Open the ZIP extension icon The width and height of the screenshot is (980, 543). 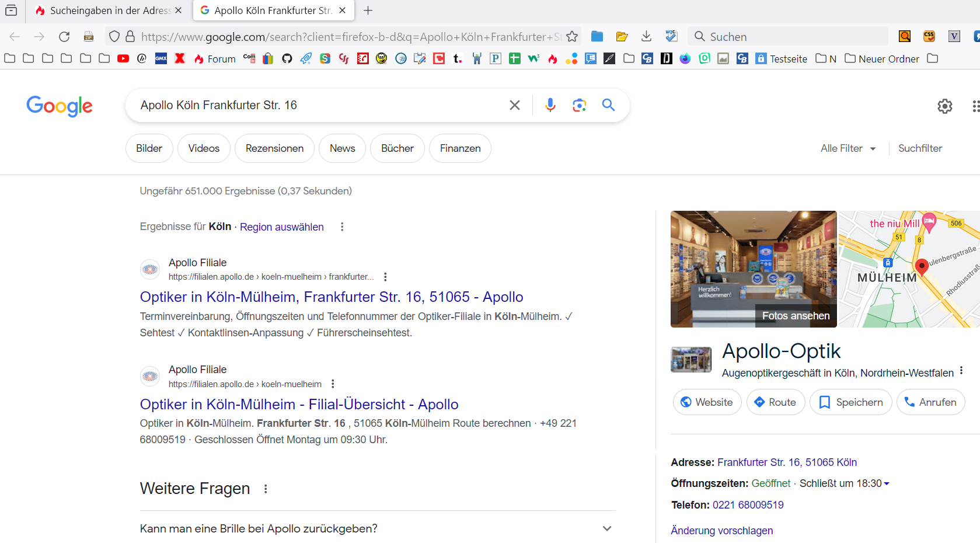pyautogui.click(x=89, y=37)
